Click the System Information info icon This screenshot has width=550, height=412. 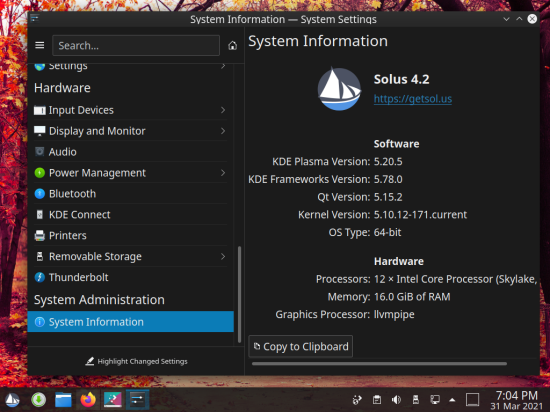[x=40, y=322]
